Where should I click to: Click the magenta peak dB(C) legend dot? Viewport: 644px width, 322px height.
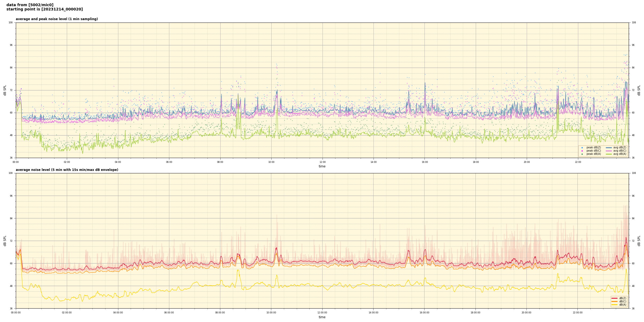582,151
